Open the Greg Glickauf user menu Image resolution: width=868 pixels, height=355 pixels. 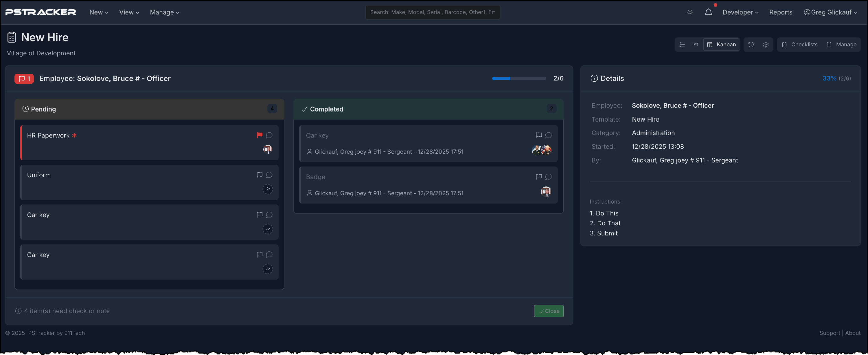tap(830, 12)
